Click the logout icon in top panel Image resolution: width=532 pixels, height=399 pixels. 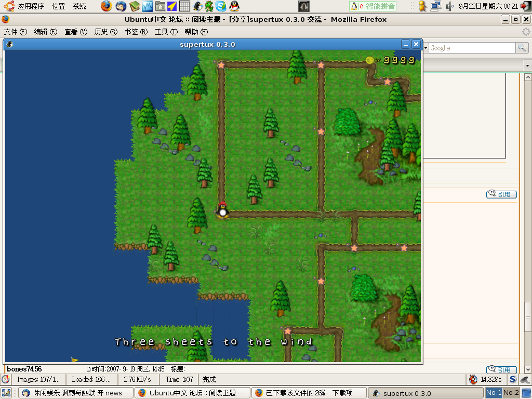click(526, 6)
